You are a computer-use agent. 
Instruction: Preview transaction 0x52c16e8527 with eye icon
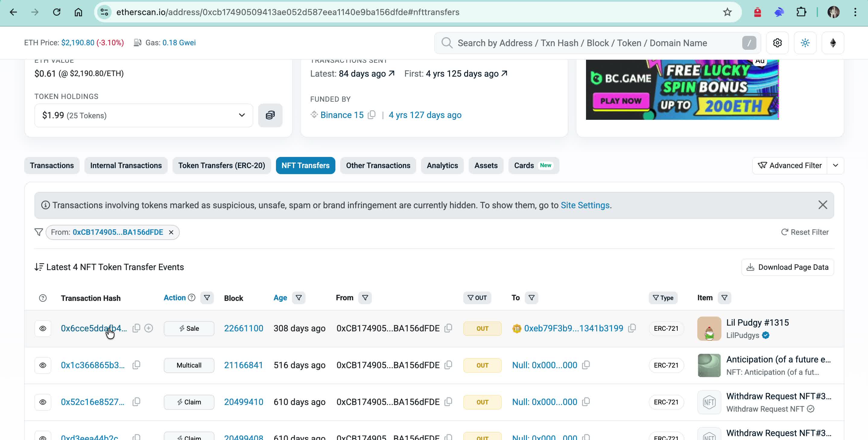click(x=43, y=402)
